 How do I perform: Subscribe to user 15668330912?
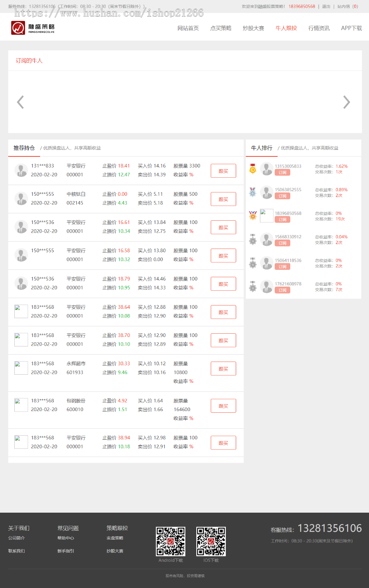pos(282,243)
